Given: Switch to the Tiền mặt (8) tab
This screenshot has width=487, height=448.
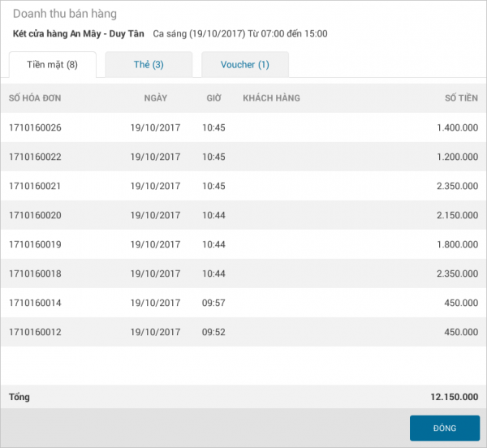Looking at the screenshot, I should click(53, 65).
